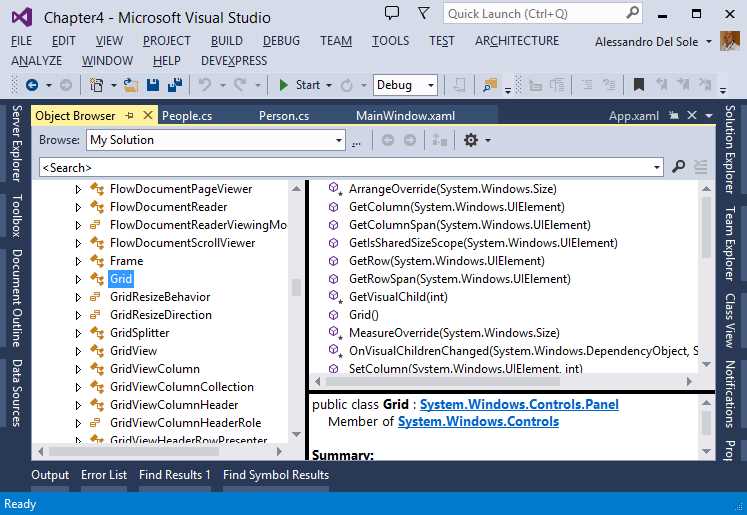Click the Object Browser Forward arrow icon
The image size is (747, 515).
point(410,140)
